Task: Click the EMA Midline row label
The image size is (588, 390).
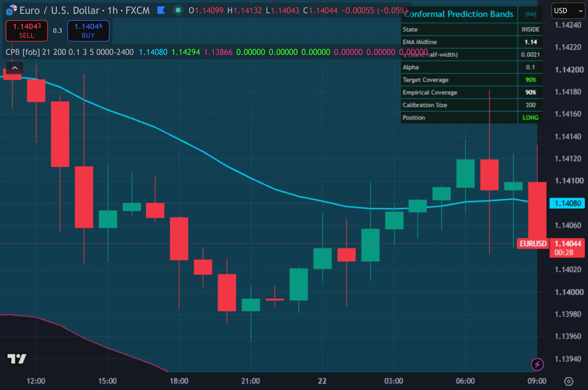Action: [420, 42]
